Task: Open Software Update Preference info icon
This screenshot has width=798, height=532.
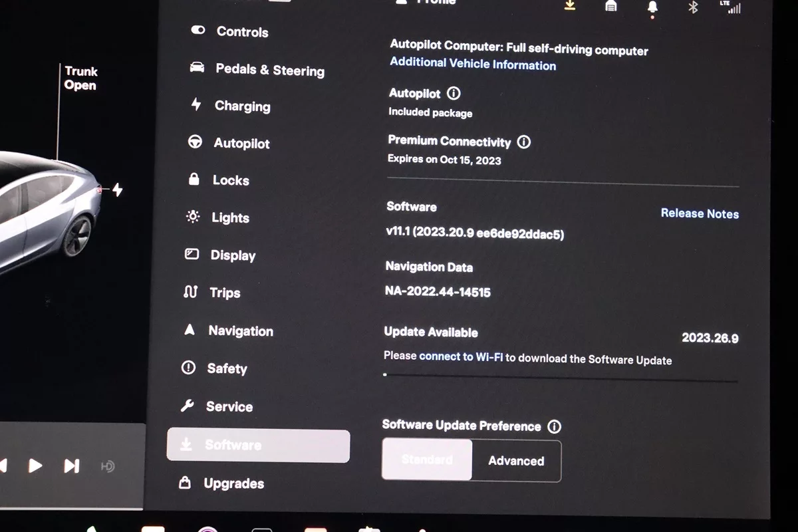Action: [x=554, y=427]
